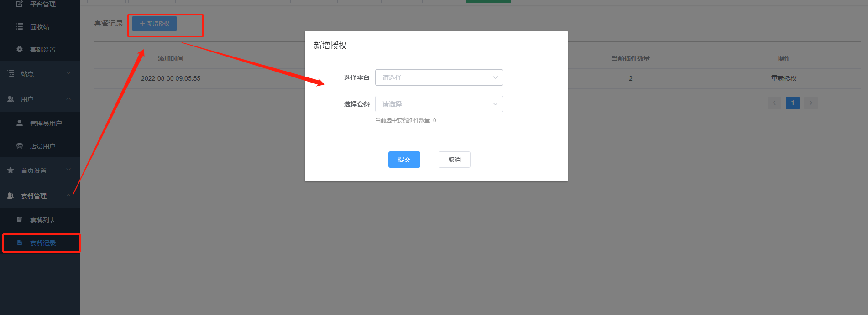Click the 平台管理 edit icon
Viewport: 868px width, 315px height.
coord(20,4)
